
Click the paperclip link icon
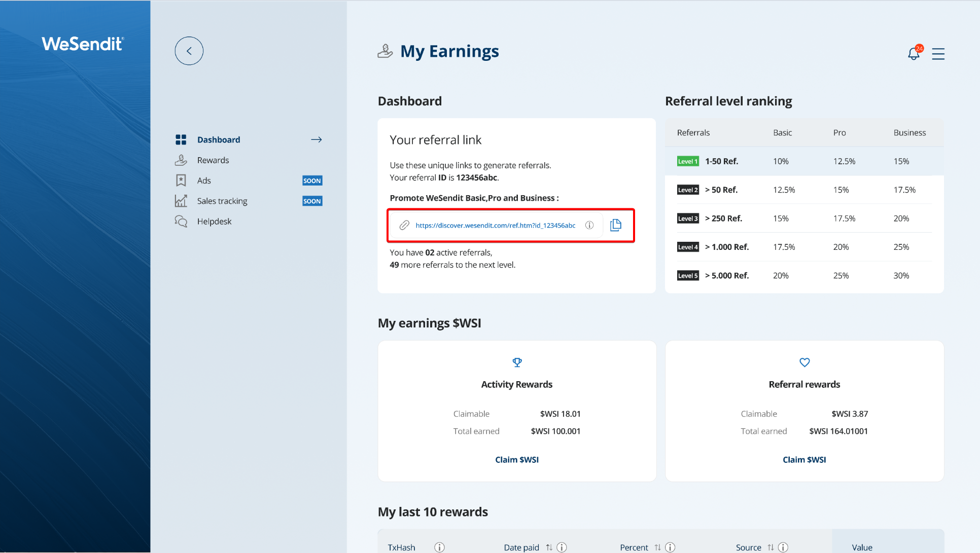pos(404,225)
